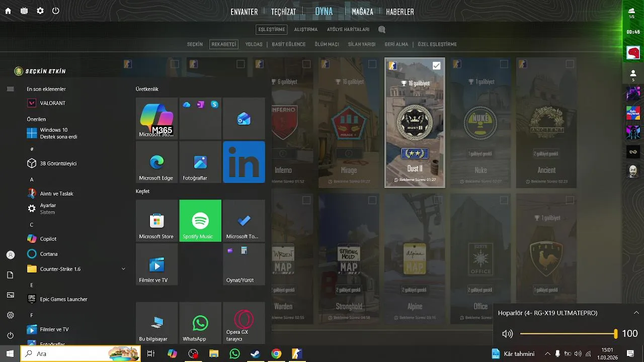This screenshot has width=644, height=362.
Task: Open the ENVANTER menu
Action: 244,12
